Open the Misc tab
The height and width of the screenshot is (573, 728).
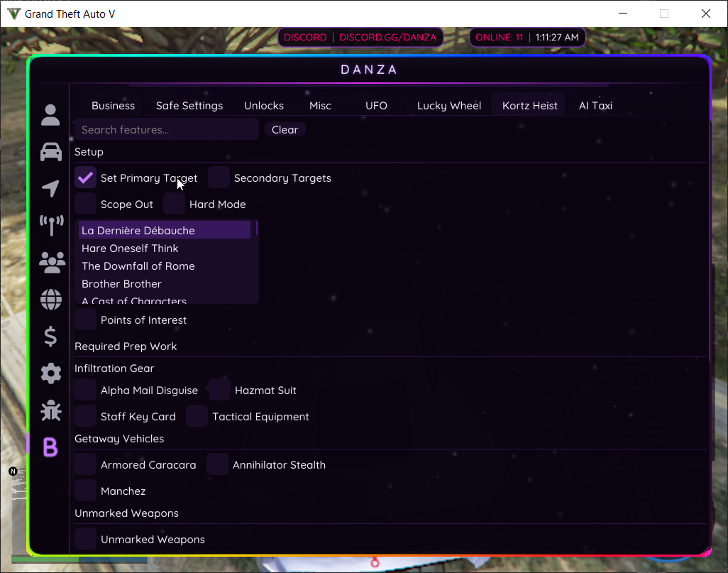[320, 106]
